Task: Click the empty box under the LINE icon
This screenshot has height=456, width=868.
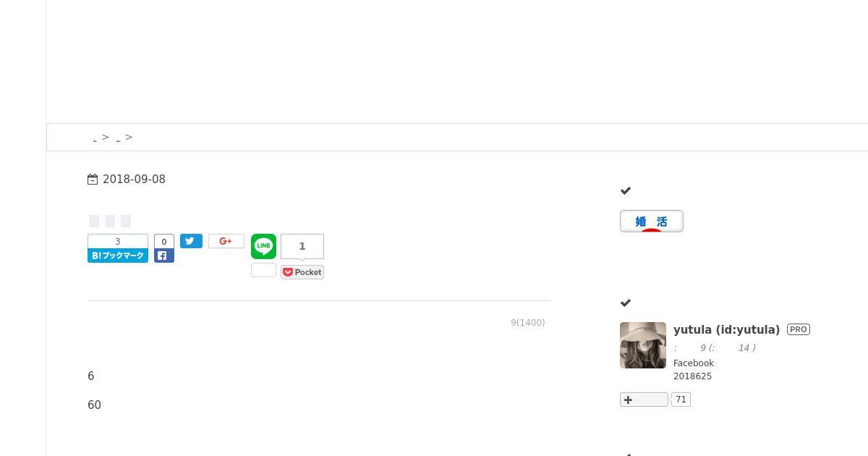Action: point(263,270)
